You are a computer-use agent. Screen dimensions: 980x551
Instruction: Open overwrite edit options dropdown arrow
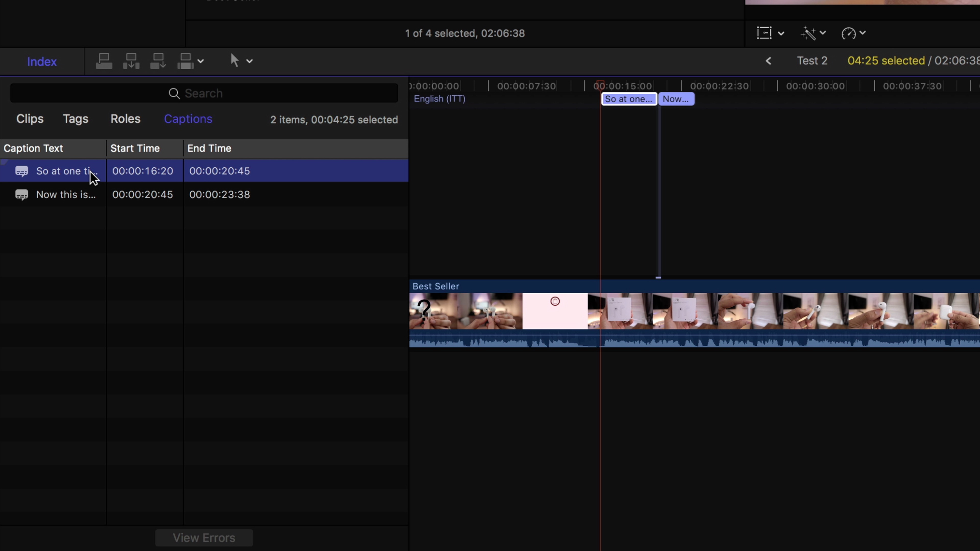pyautogui.click(x=201, y=61)
